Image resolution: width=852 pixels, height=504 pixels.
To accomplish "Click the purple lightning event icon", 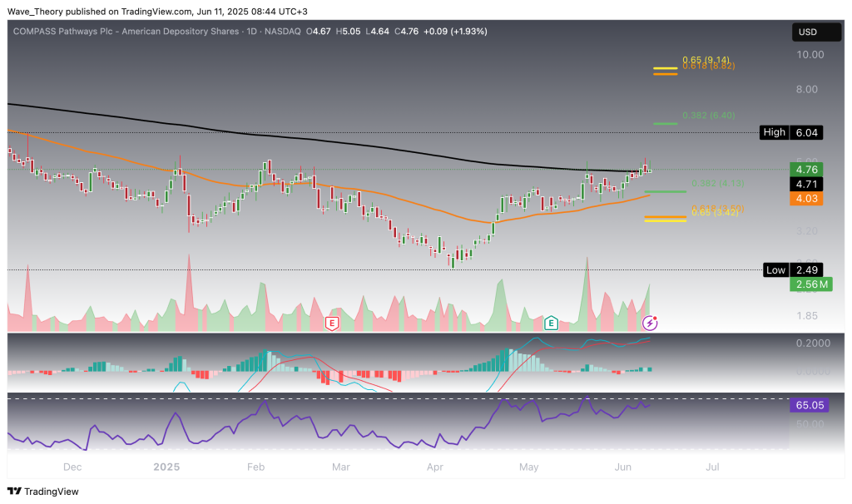I will tap(650, 324).
